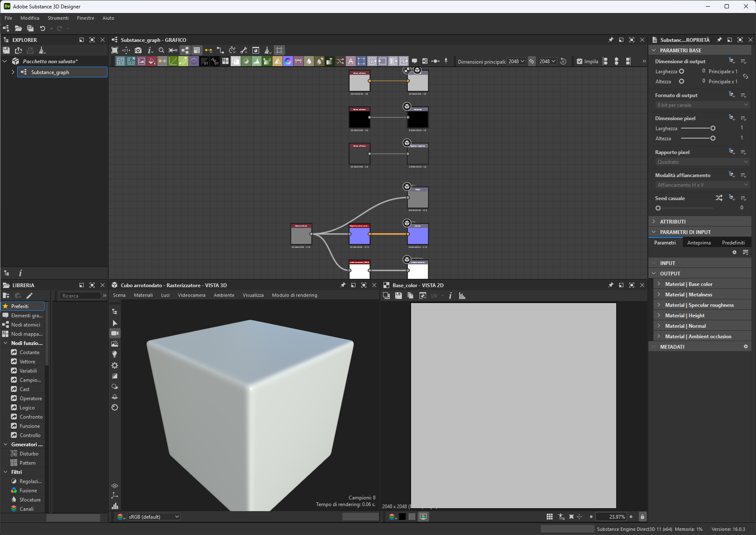Switch to the Predefiniti tab
The height and width of the screenshot is (535, 756).
coord(733,242)
